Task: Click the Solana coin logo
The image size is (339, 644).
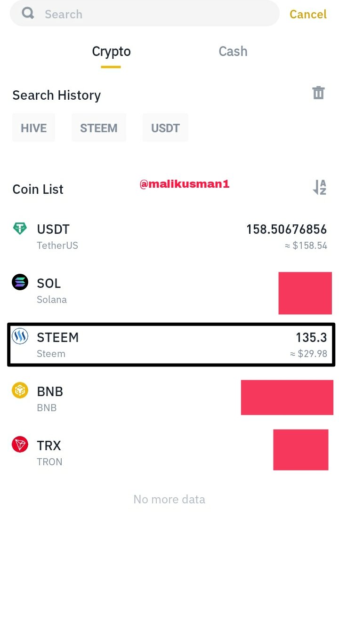Action: [20, 282]
